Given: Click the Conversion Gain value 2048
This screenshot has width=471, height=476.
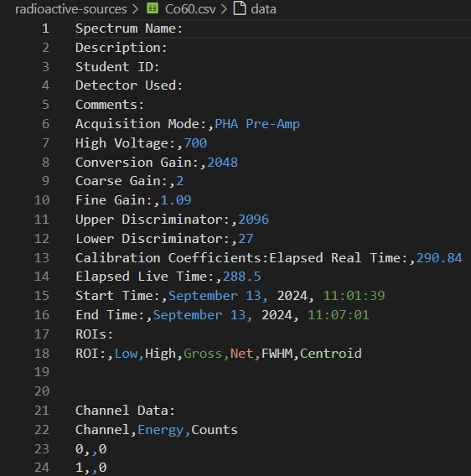Looking at the screenshot, I should [x=222, y=163].
